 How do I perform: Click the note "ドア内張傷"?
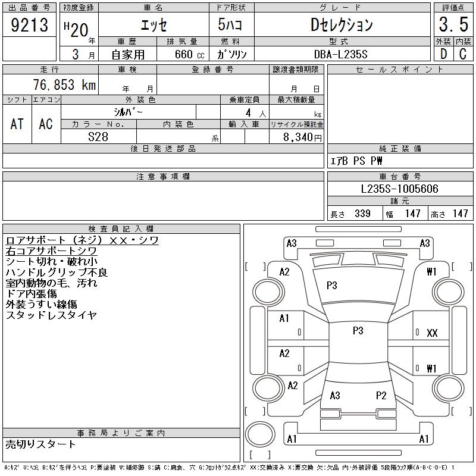pyautogui.click(x=31, y=293)
